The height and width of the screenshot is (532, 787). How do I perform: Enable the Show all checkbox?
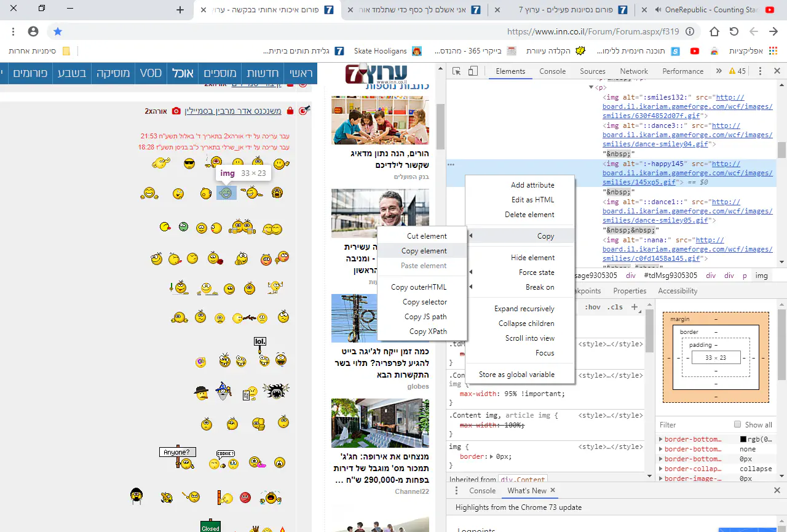(738, 424)
